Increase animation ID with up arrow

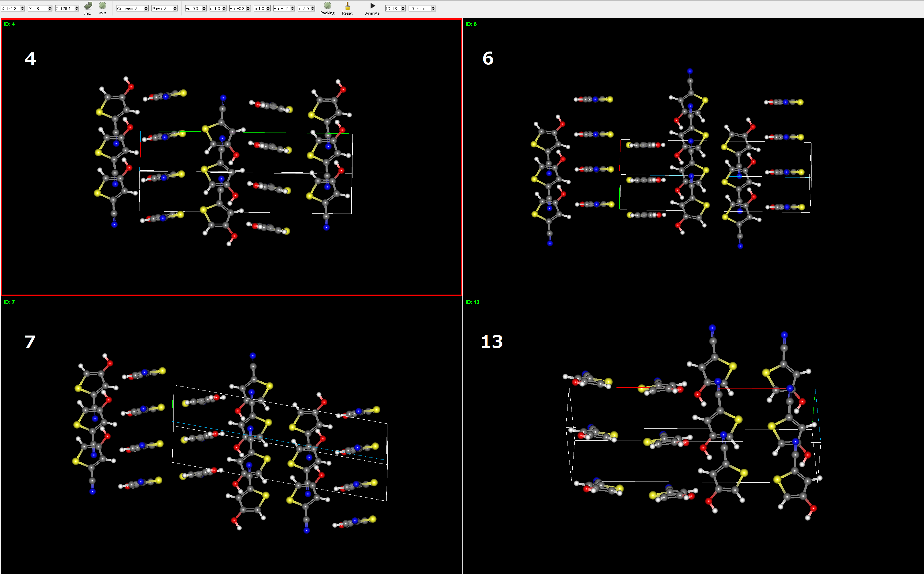tap(403, 7)
